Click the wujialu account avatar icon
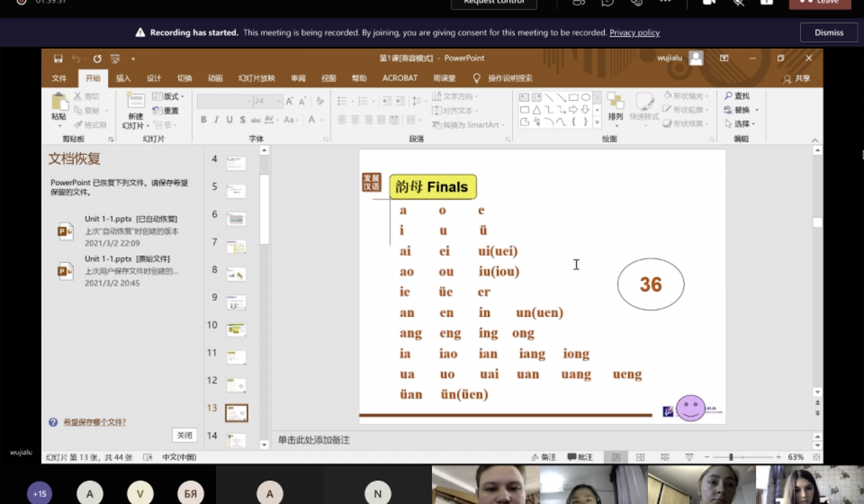 click(696, 58)
